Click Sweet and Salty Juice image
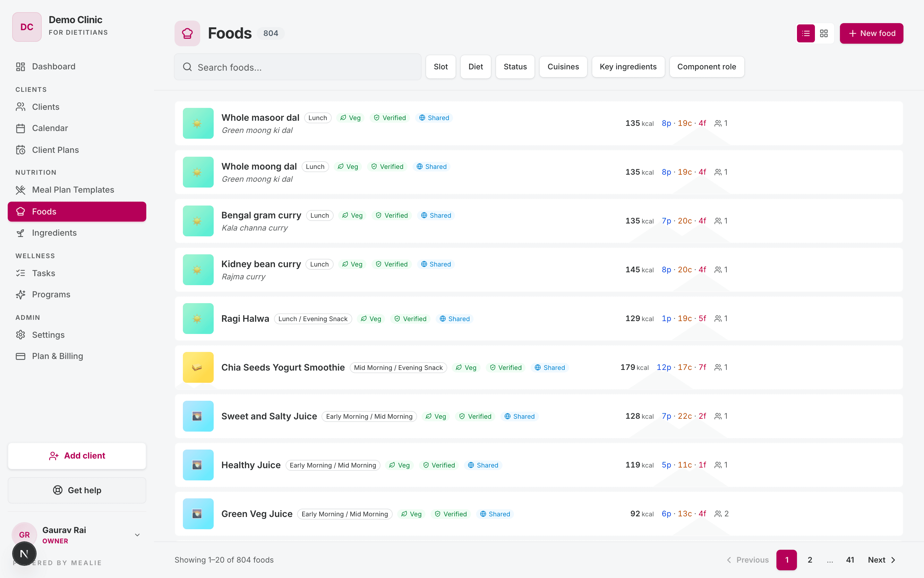This screenshot has width=924, height=578. (198, 416)
